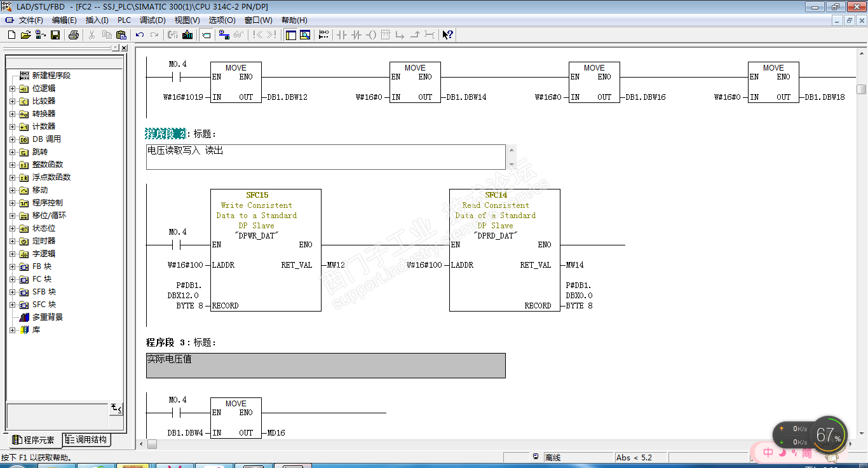Click the Monitor glasses icon
Image resolution: width=868 pixels, height=468 pixels.
coord(239,35)
